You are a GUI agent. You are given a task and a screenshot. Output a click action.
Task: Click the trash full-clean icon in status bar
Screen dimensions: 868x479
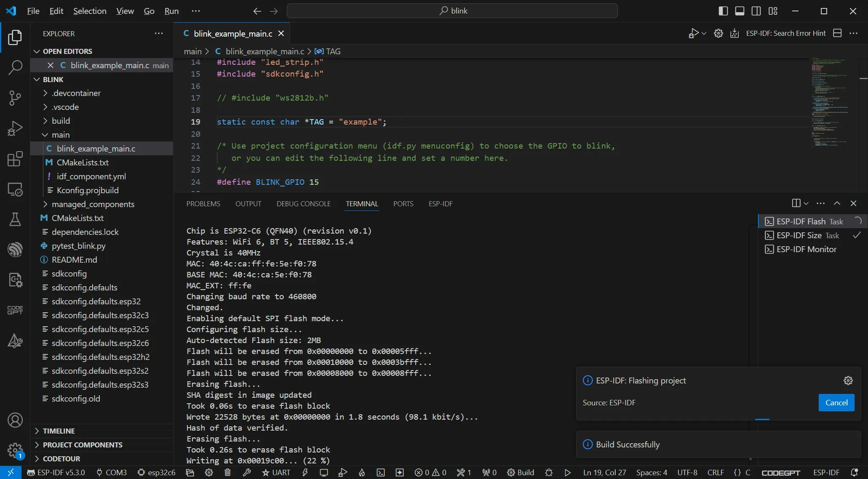[x=227, y=472]
